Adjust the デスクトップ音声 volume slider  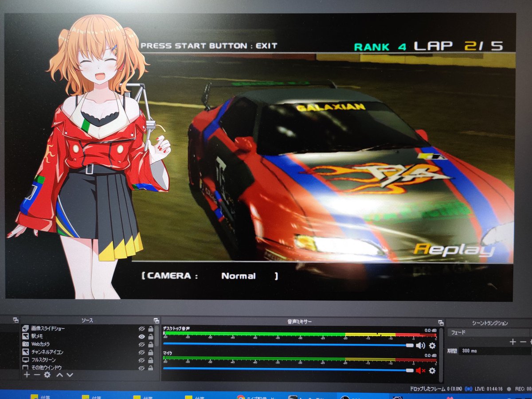coord(288,344)
